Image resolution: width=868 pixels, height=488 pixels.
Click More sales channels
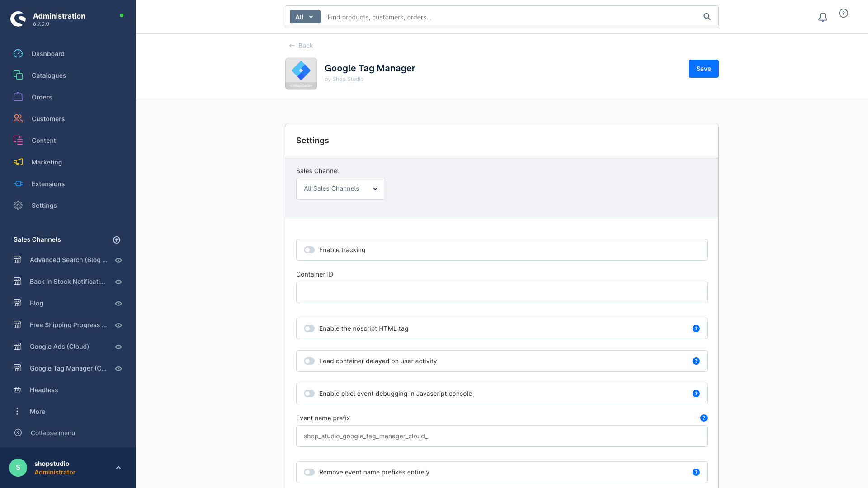point(38,412)
